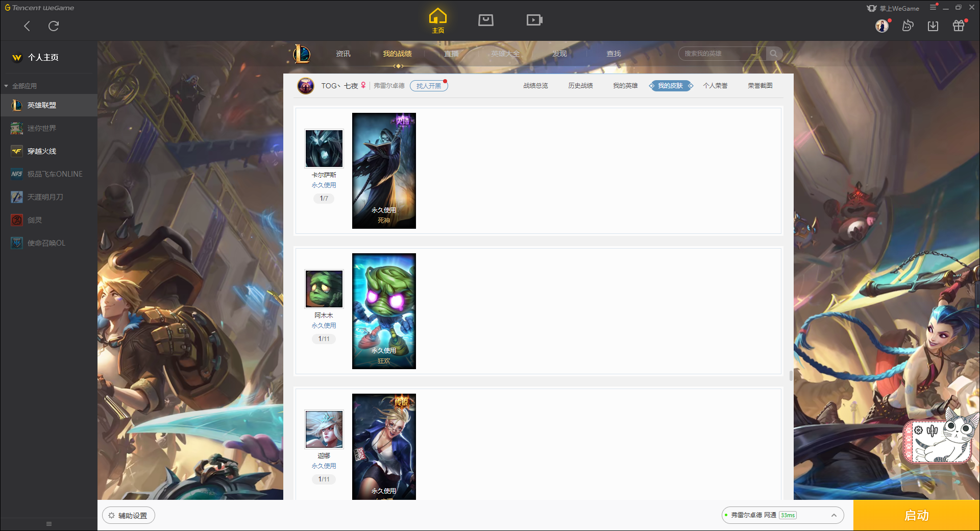Image resolution: width=980 pixels, height=531 pixels.
Task: Switch to the 发现 tab
Action: (x=559, y=54)
